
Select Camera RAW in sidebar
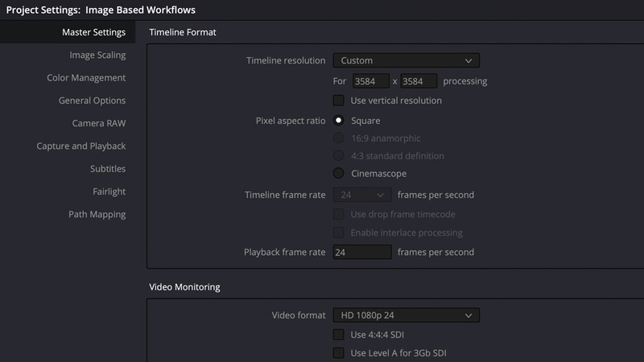pyautogui.click(x=99, y=123)
